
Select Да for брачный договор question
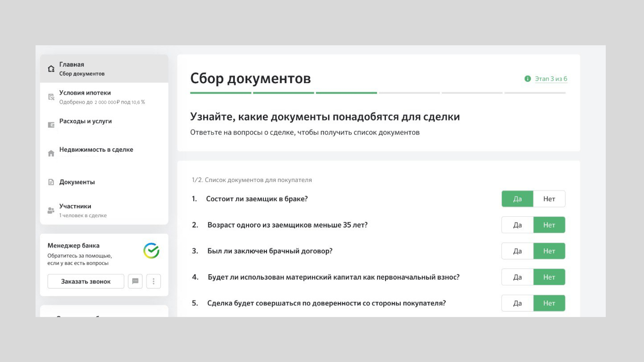(x=517, y=251)
